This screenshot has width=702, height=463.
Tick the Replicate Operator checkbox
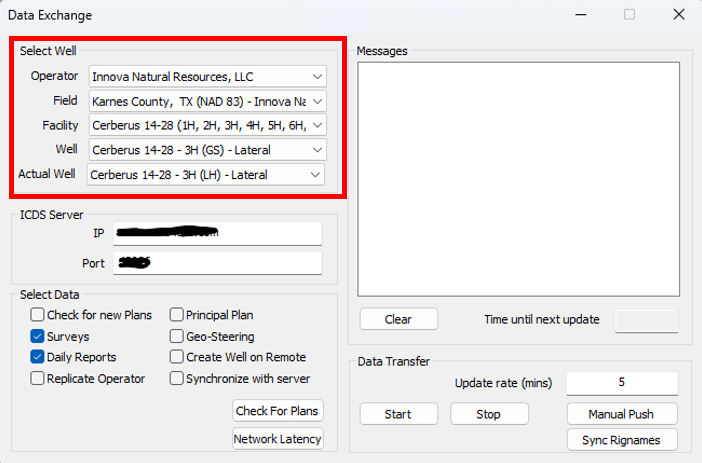[x=38, y=379]
